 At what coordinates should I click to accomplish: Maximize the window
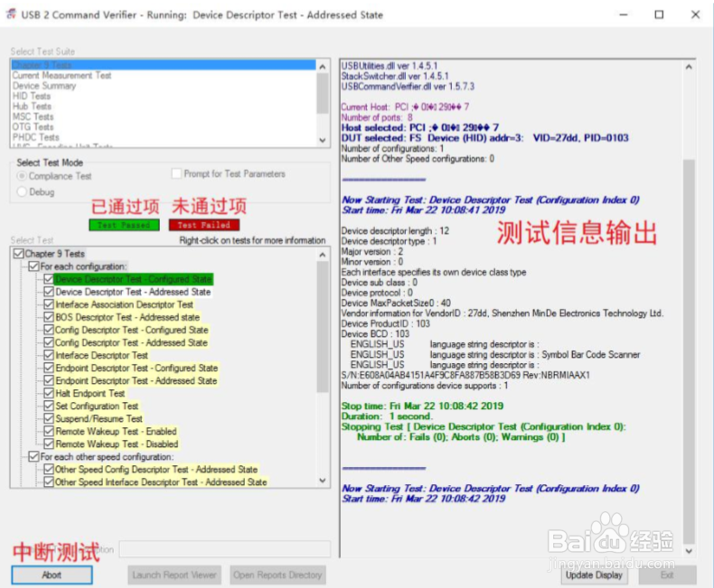(659, 14)
